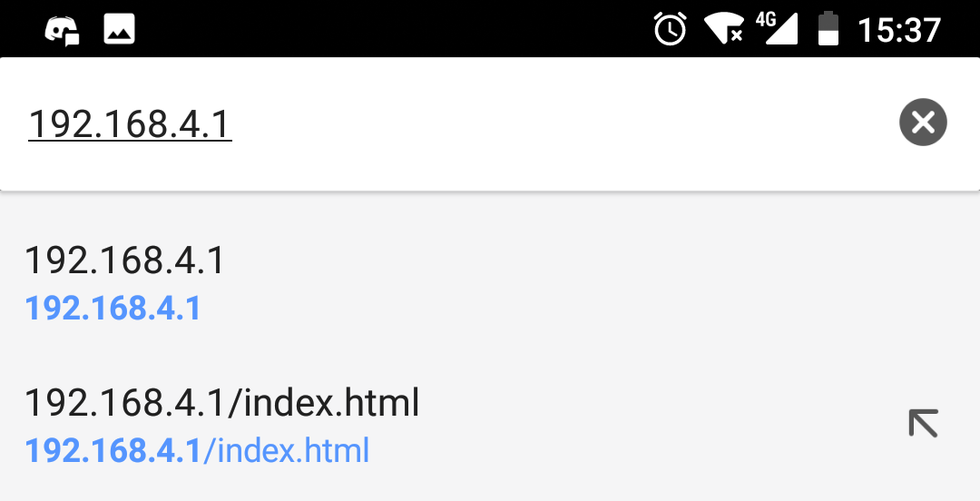
Task: Open the blue 192.168.4.1 URL link
Action: point(113,309)
